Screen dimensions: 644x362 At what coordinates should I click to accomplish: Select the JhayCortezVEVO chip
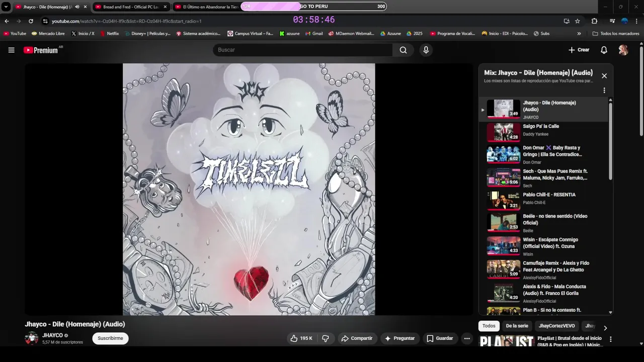pyautogui.click(x=556, y=326)
